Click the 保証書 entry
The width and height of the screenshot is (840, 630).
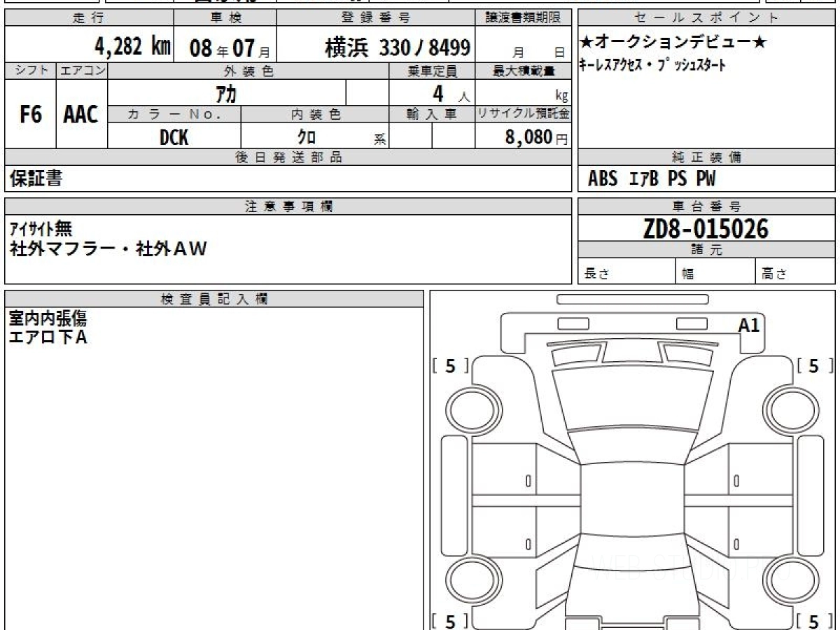[36, 178]
